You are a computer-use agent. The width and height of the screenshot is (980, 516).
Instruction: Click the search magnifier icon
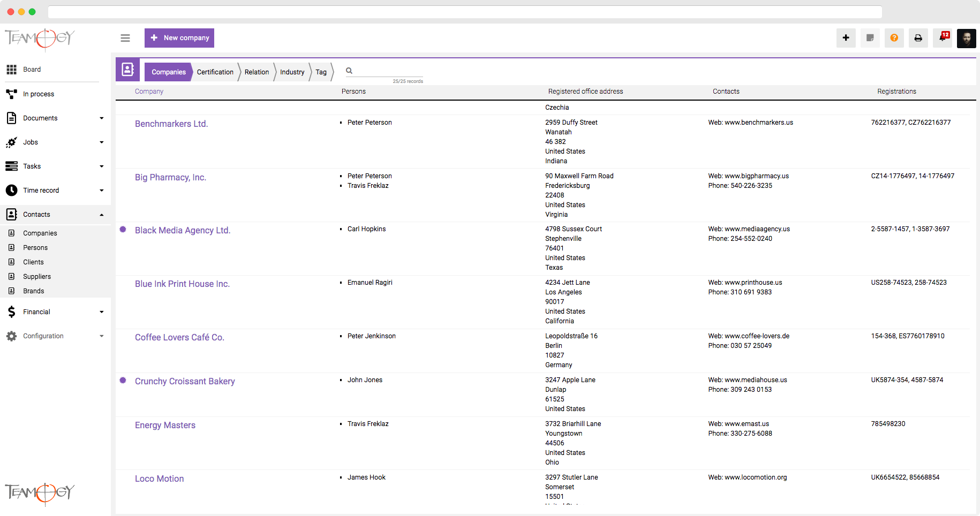349,71
